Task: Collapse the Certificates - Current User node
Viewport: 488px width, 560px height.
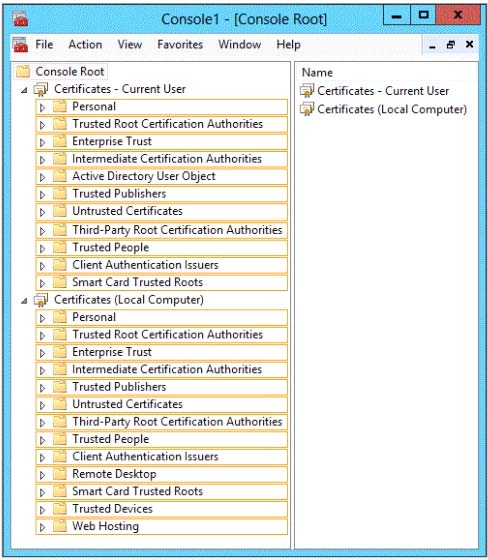Action: point(24,90)
